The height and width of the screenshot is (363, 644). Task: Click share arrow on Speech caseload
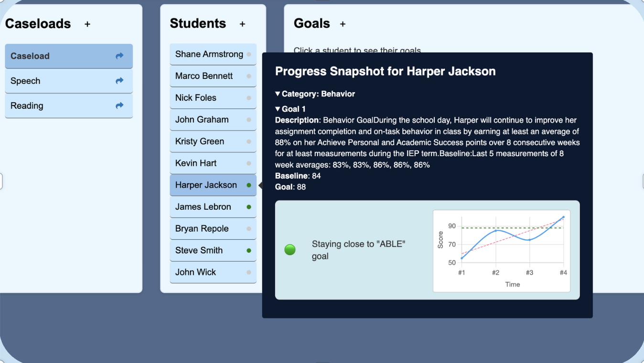(x=119, y=81)
